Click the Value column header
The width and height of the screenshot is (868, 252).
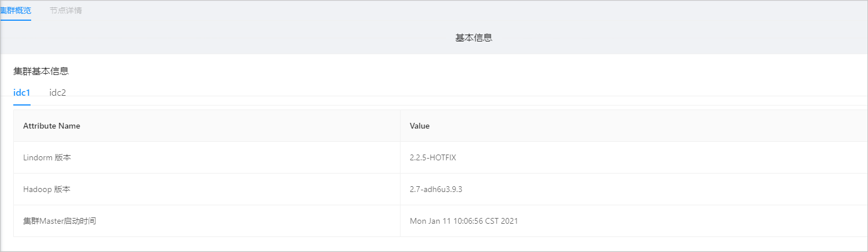[x=634, y=126]
